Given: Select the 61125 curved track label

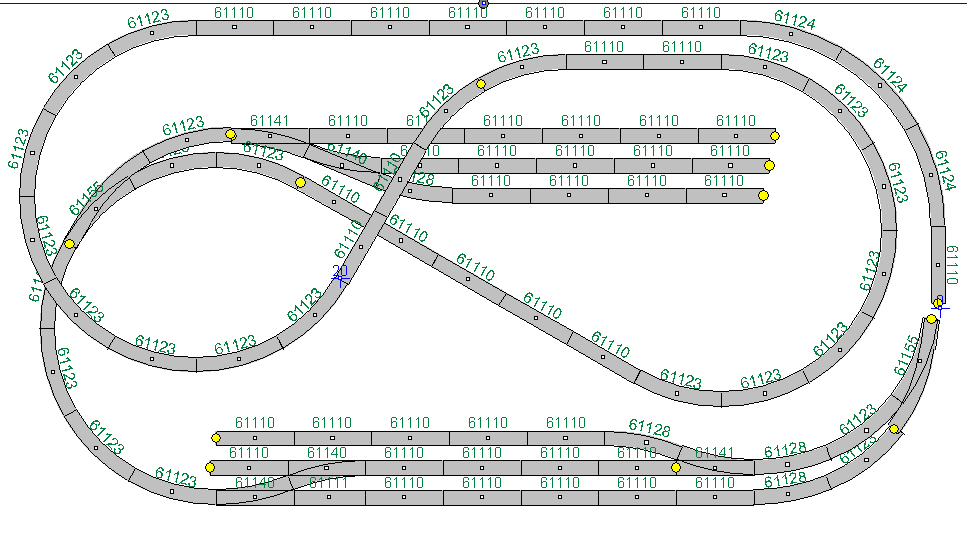Looking at the screenshot, I should [858, 450].
